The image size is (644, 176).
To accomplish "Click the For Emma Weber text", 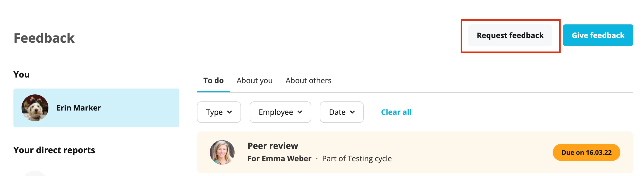I will coord(279,159).
